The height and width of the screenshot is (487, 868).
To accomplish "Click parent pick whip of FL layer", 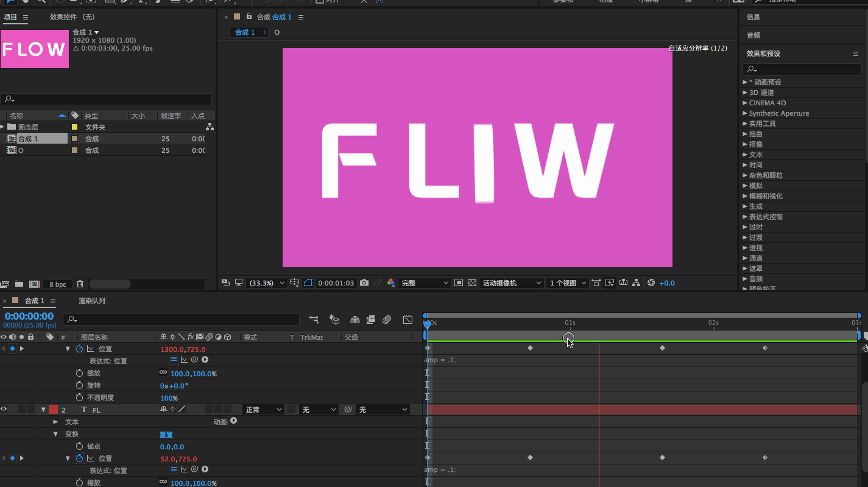I will 348,410.
